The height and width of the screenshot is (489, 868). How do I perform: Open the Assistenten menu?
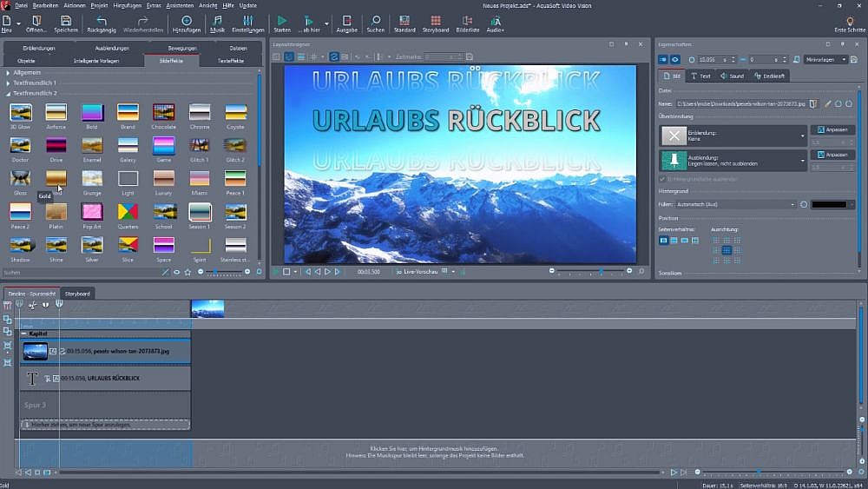(180, 5)
